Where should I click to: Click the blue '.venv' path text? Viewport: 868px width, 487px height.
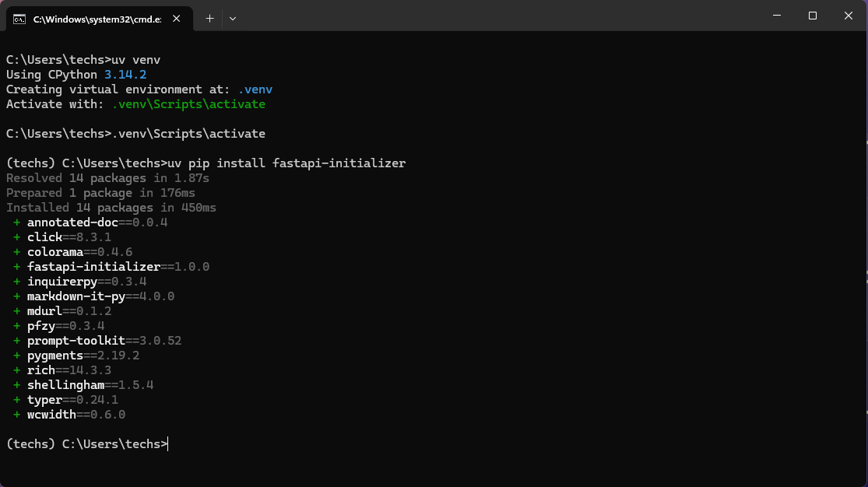click(255, 89)
